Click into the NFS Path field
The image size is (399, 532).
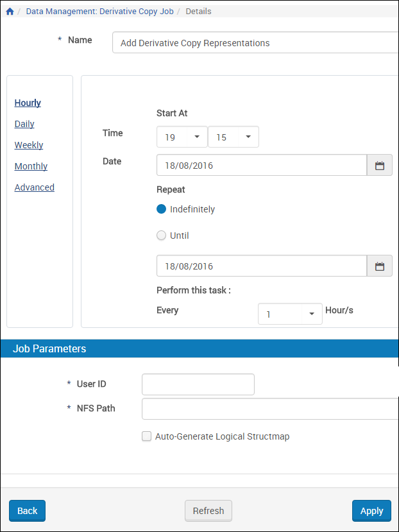[x=269, y=409]
